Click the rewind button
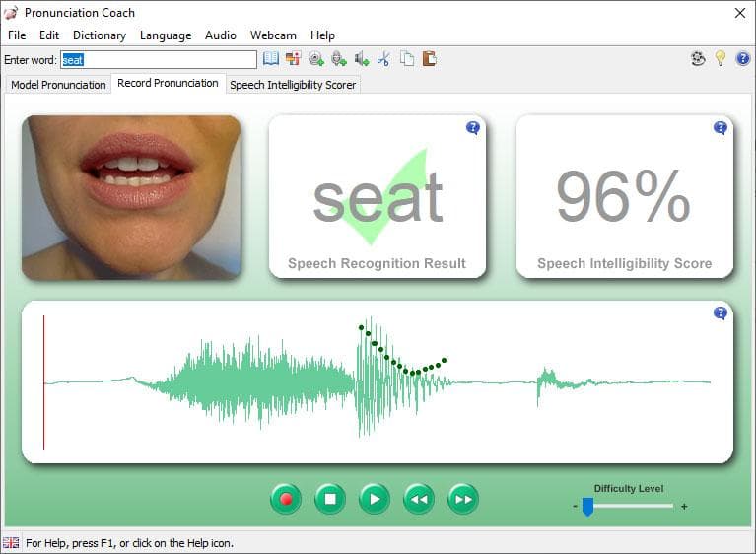756x554 pixels. pyautogui.click(x=419, y=499)
